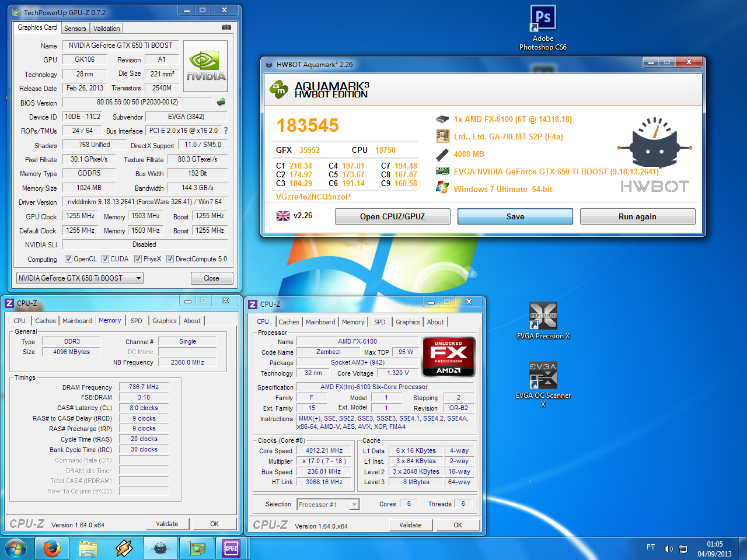This screenshot has width=747, height=560.
Task: Open EVGA OC Scanner X desktop icon
Action: pyautogui.click(x=543, y=384)
